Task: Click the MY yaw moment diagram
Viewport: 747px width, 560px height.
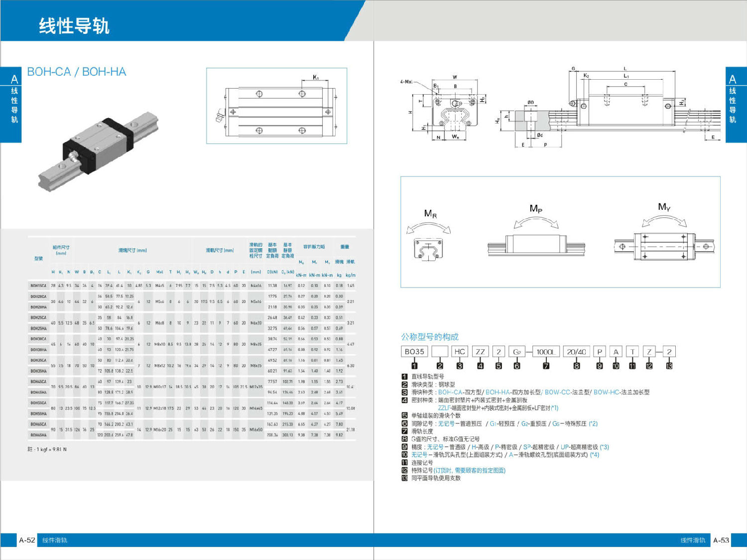Action: pos(664,238)
